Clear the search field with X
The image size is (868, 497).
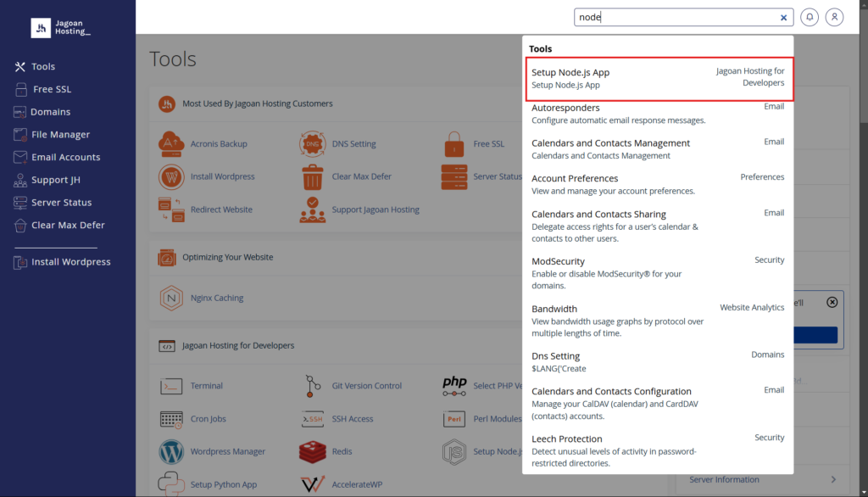point(783,17)
